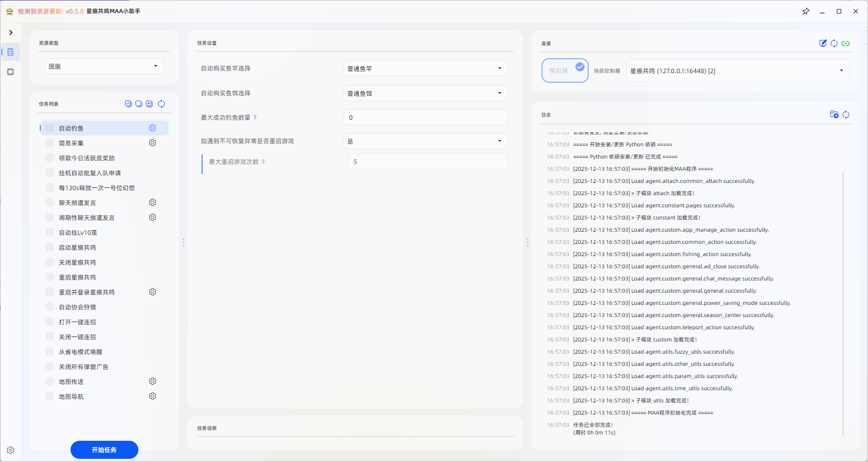Click the add task icon in 任务列表 header
Image resolution: width=868 pixels, height=462 pixels.
click(149, 104)
